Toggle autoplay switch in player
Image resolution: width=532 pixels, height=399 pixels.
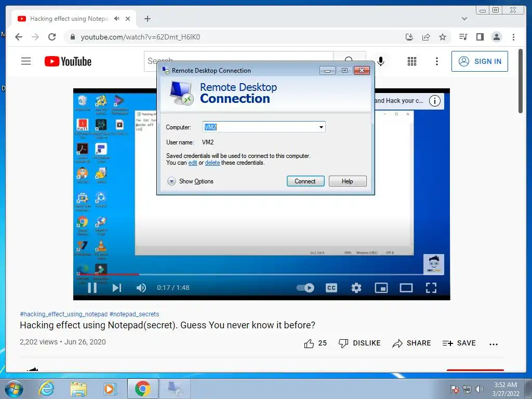(305, 288)
